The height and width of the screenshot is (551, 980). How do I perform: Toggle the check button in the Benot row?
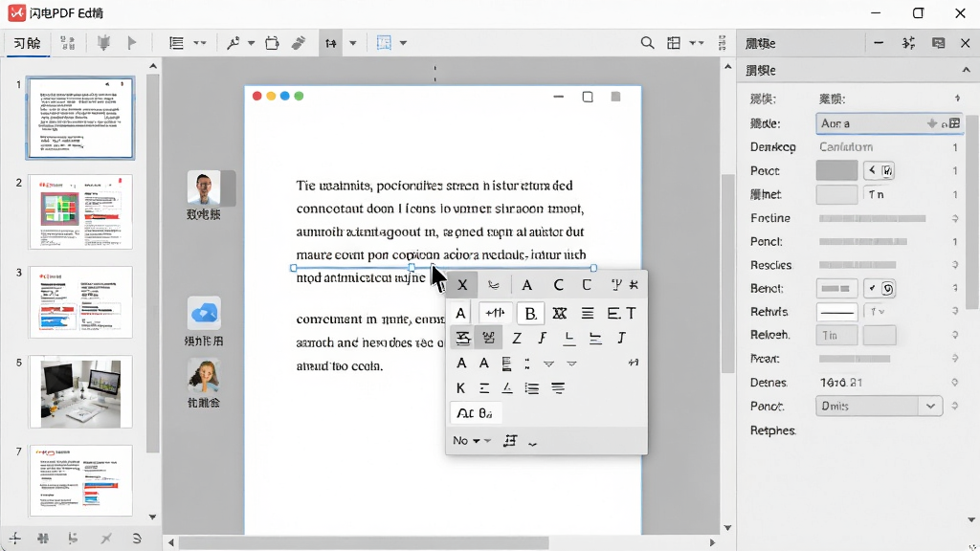[880, 288]
